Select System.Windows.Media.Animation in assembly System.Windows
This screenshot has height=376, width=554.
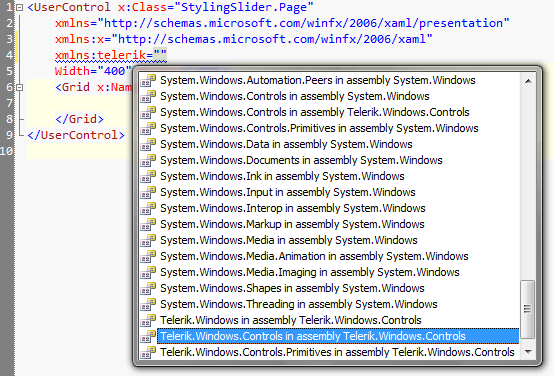pos(314,256)
